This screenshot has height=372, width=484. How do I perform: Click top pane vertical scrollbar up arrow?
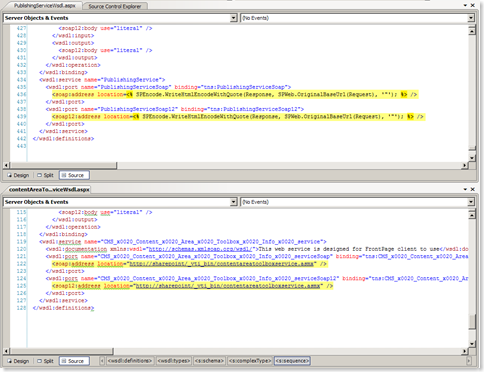tap(472, 31)
